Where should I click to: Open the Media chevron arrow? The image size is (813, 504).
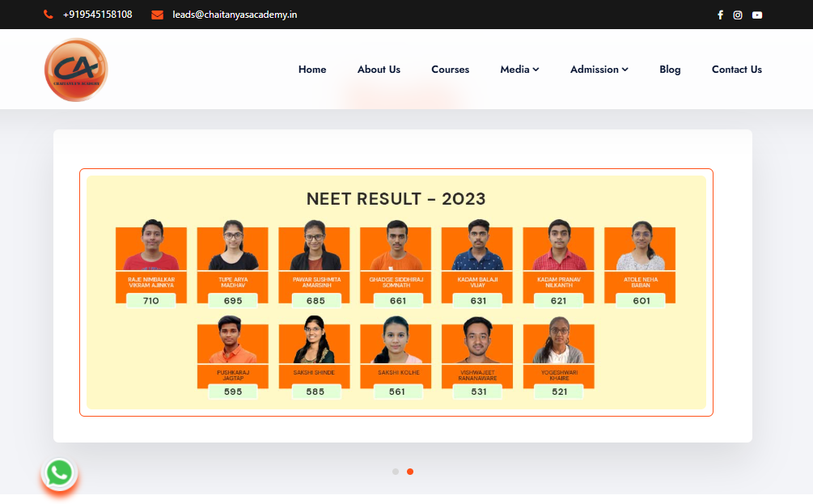[537, 70]
